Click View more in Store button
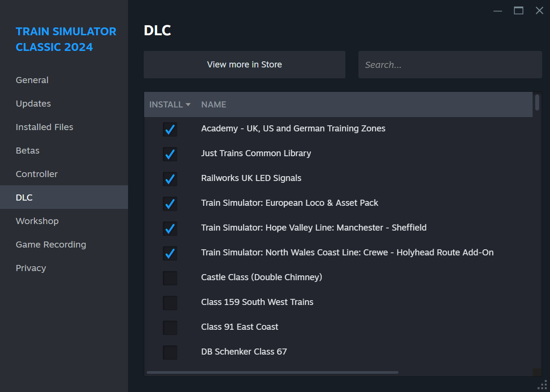Screen dimensions: 550x392 pos(244,64)
